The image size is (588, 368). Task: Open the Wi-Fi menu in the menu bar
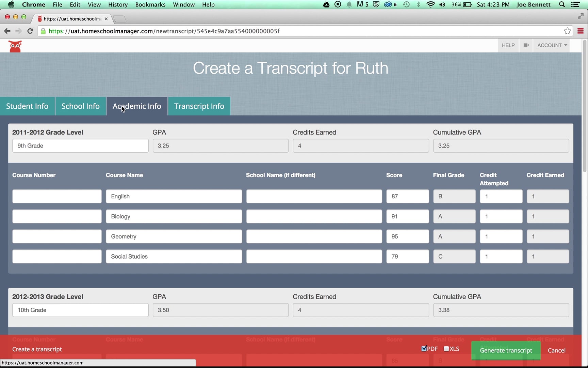(x=430, y=4)
